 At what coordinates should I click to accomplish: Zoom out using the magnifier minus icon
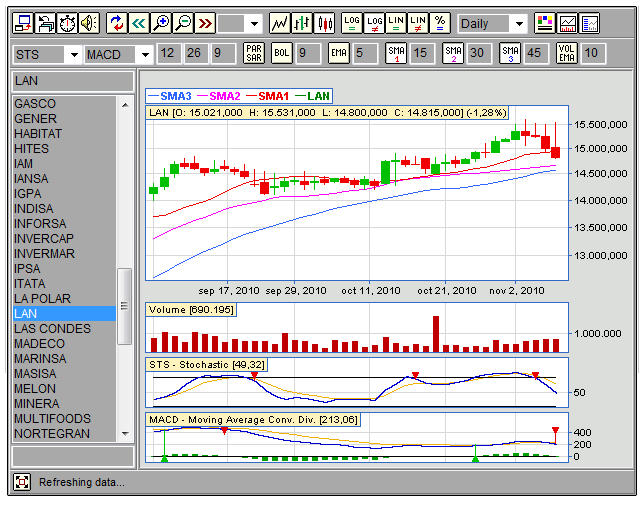point(183,23)
